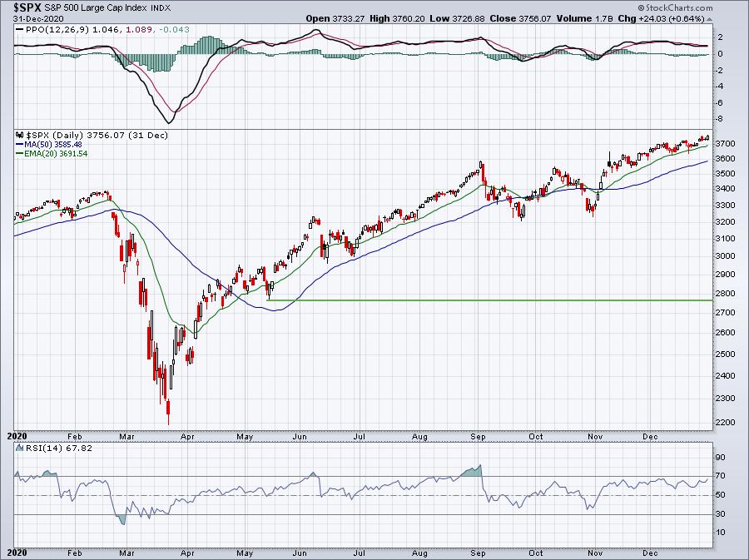
Task: Click the last candlestick at the chart's right edge
Action: pyautogui.click(x=707, y=138)
